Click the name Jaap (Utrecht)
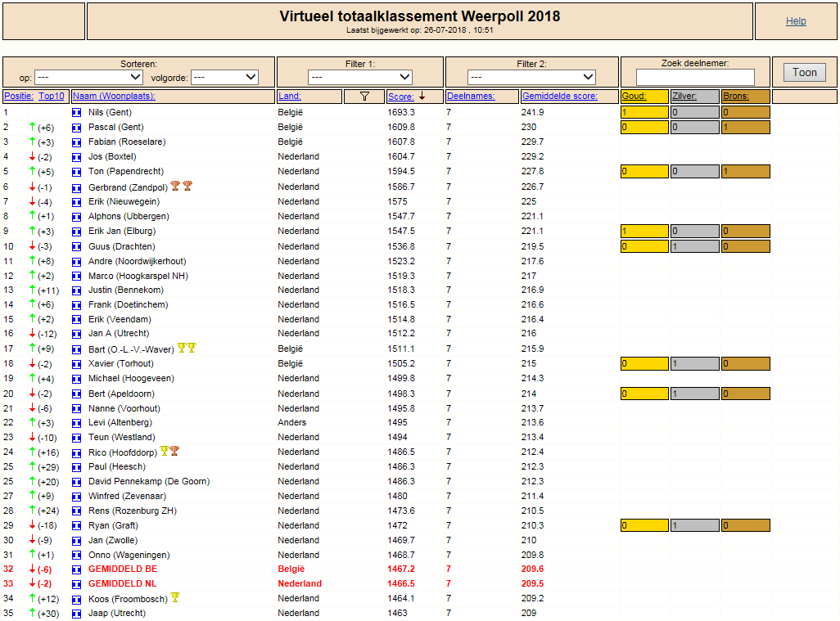 (117, 614)
